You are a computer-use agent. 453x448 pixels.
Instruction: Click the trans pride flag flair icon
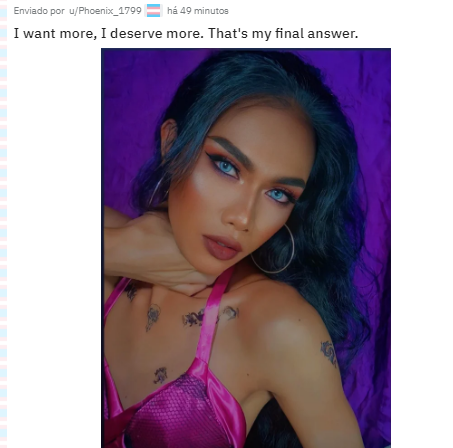(154, 10)
